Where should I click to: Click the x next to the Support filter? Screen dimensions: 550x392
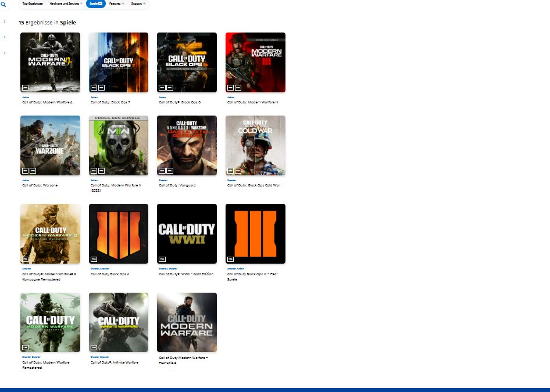[x=144, y=3]
